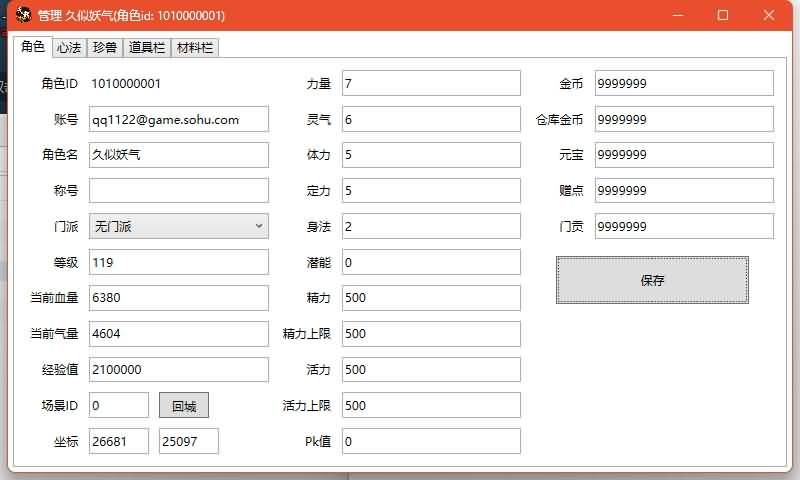Click the 力量 input field
Image resolution: width=800 pixels, height=480 pixels.
[x=431, y=83]
